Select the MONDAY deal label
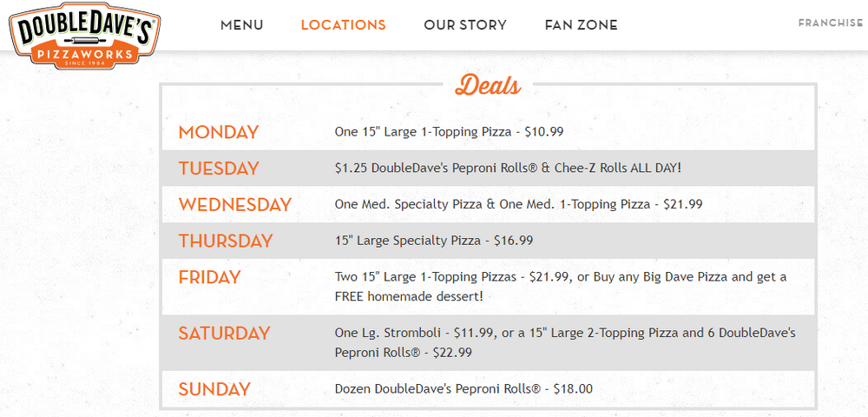This screenshot has height=417, width=868. [x=219, y=132]
